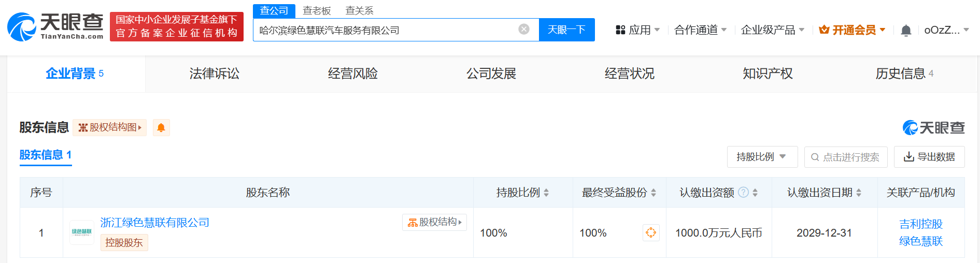980x263 pixels.
Task: Open 股权结构图 chart button
Action: click(x=109, y=127)
